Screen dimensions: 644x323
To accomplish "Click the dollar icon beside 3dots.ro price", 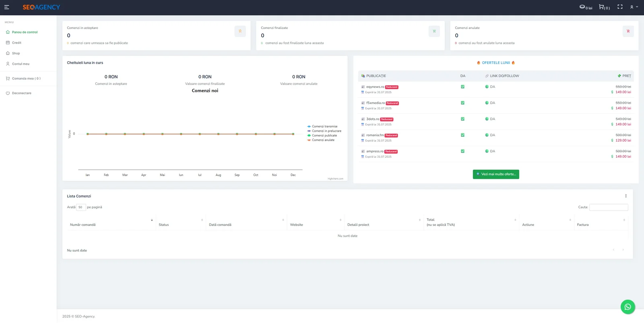I will coord(612,124).
